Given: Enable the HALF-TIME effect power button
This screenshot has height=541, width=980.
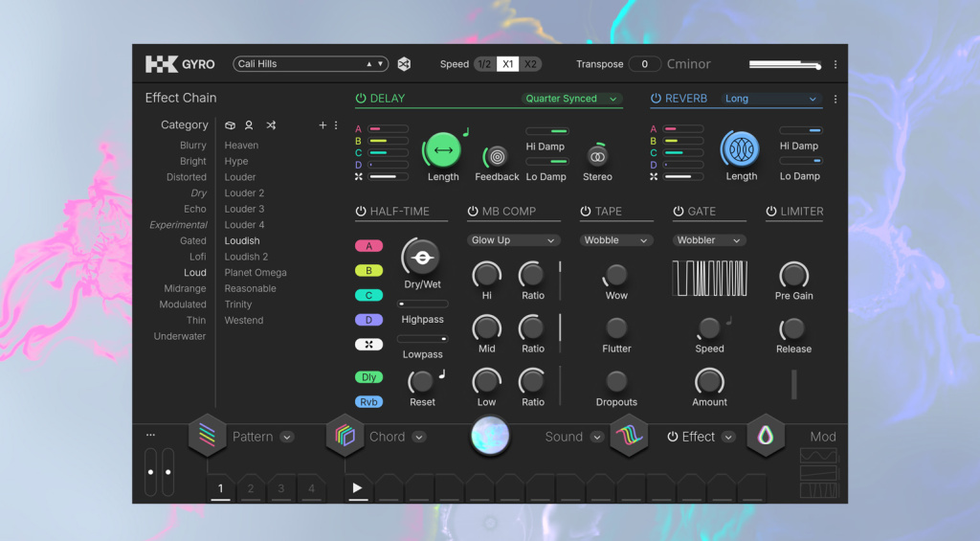Looking at the screenshot, I should 361,212.
